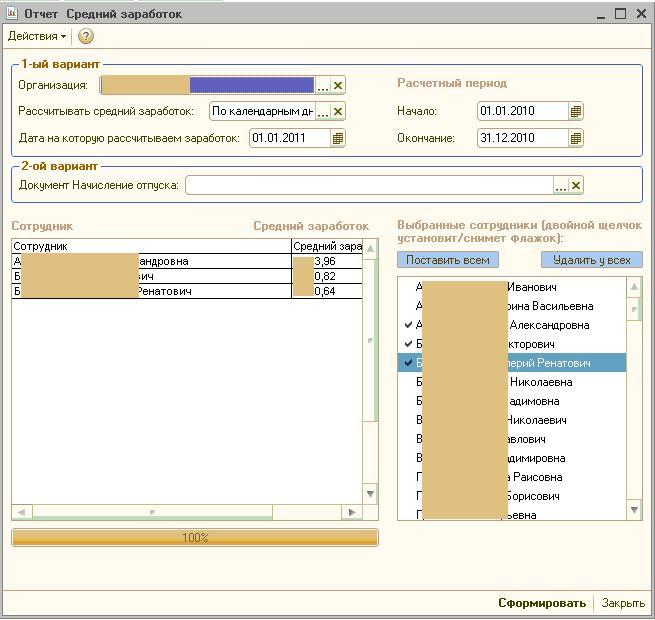Screen dimensions: 655x620
Task: Click the Средний зара column header
Action: point(327,246)
